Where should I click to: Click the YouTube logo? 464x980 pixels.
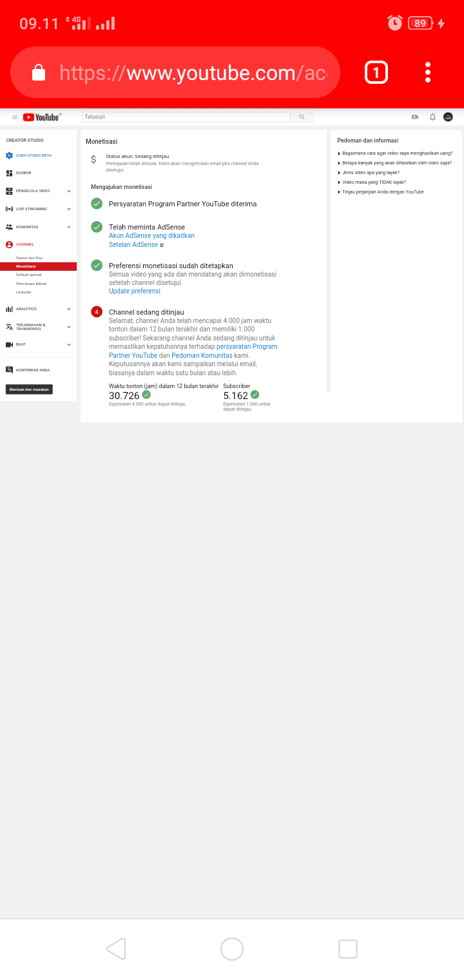[42, 117]
